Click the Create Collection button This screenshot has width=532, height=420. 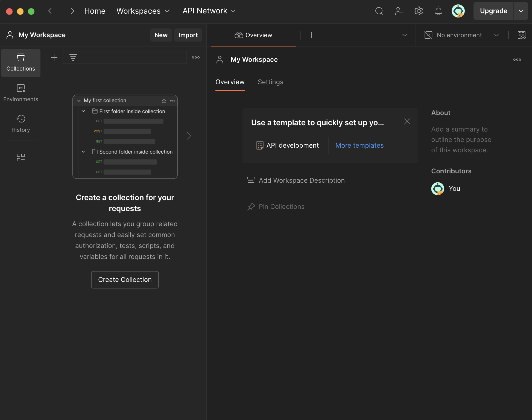pos(125,280)
